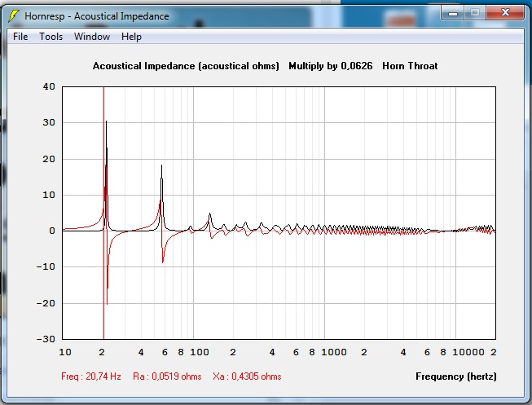Click the 'Multiply by 0,0626' text
Image resolution: width=532 pixels, height=405 pixels.
tap(331, 65)
